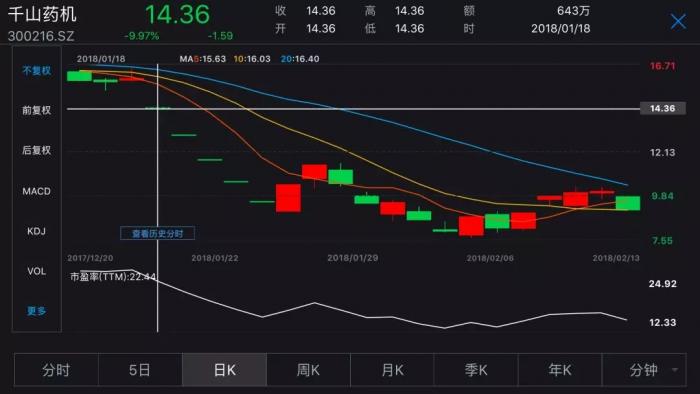Close the chart with the blue X
Screen dimensions: 700x394
(678, 21)
